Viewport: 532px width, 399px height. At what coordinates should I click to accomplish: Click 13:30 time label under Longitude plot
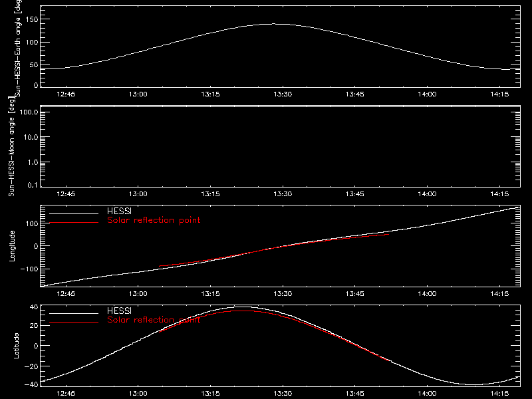coord(283,294)
